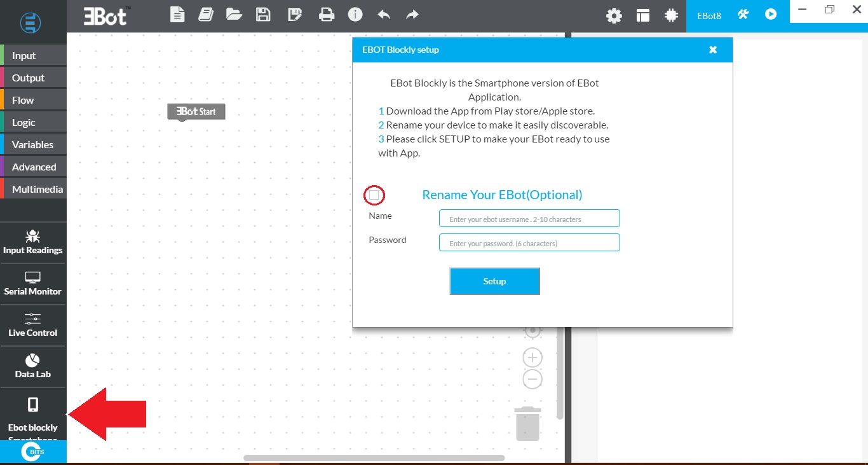
Task: Click the zoom in plus icon
Action: [532, 357]
